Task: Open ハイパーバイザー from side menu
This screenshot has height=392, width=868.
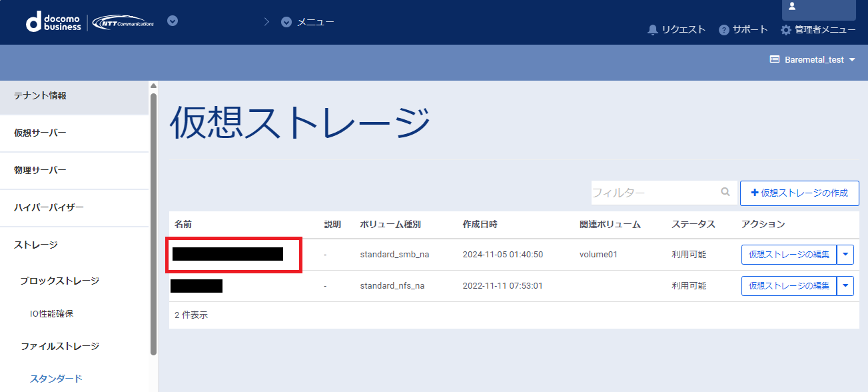Action: coord(49,207)
